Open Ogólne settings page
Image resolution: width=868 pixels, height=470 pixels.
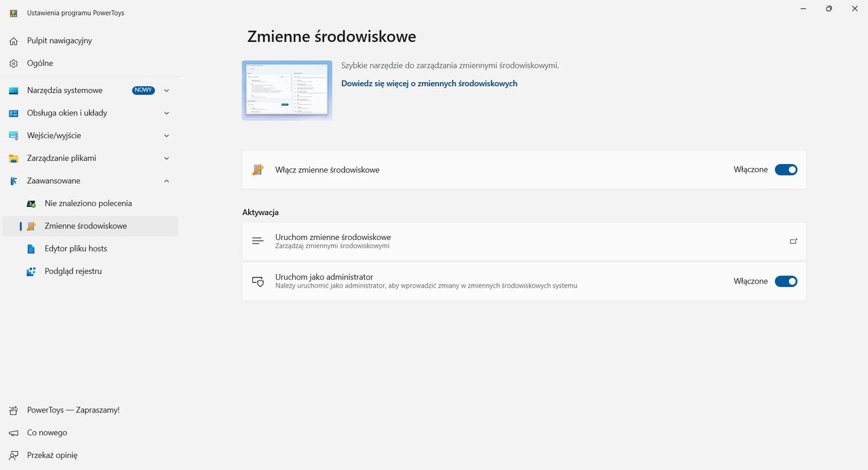[x=90, y=63]
